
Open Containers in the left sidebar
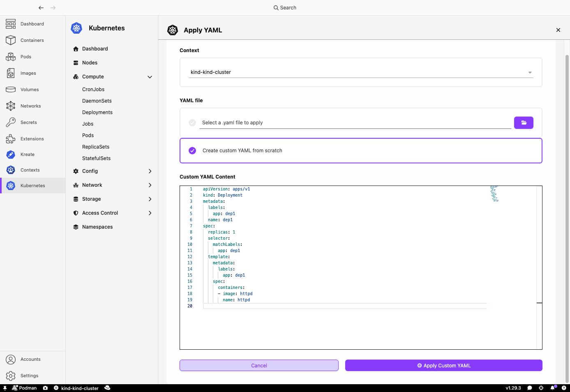[32, 40]
